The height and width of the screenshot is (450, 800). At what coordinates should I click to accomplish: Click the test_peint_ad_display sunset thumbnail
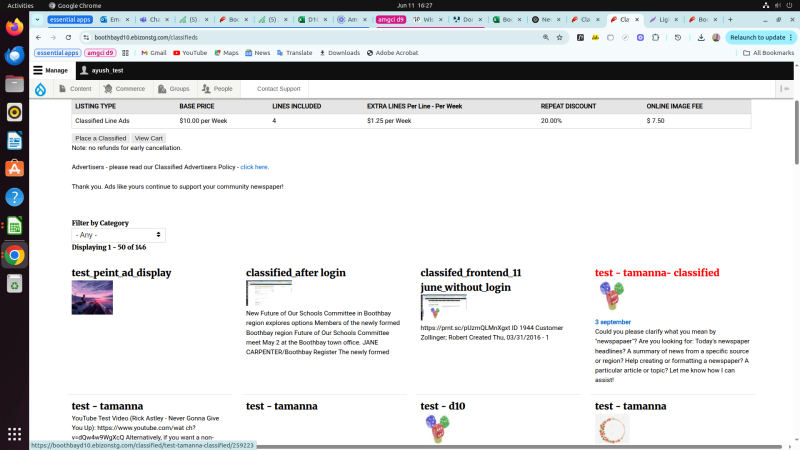click(92, 297)
